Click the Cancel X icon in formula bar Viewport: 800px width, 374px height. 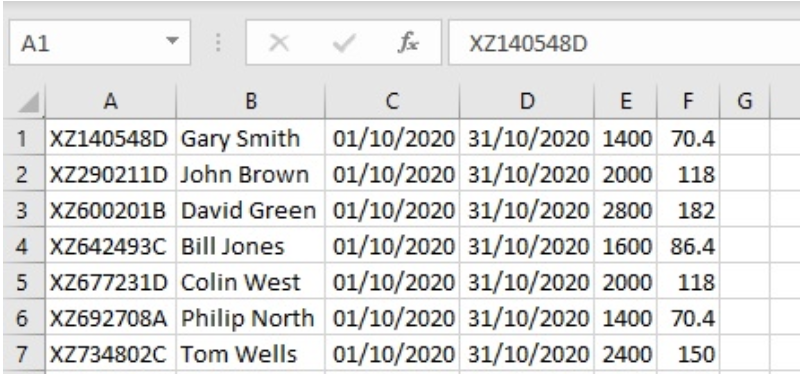(x=279, y=43)
